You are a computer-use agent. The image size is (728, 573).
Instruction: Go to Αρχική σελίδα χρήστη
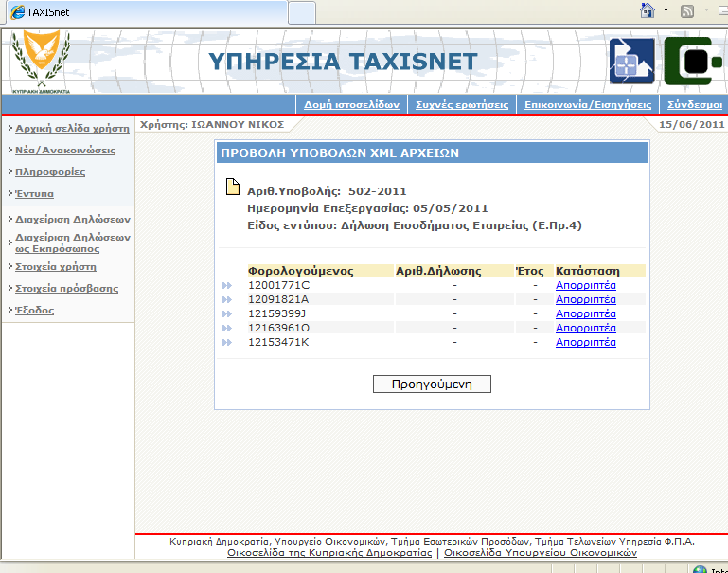[x=72, y=129]
